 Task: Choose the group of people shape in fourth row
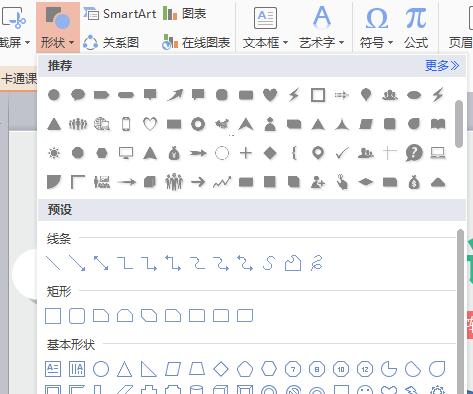[x=174, y=182]
